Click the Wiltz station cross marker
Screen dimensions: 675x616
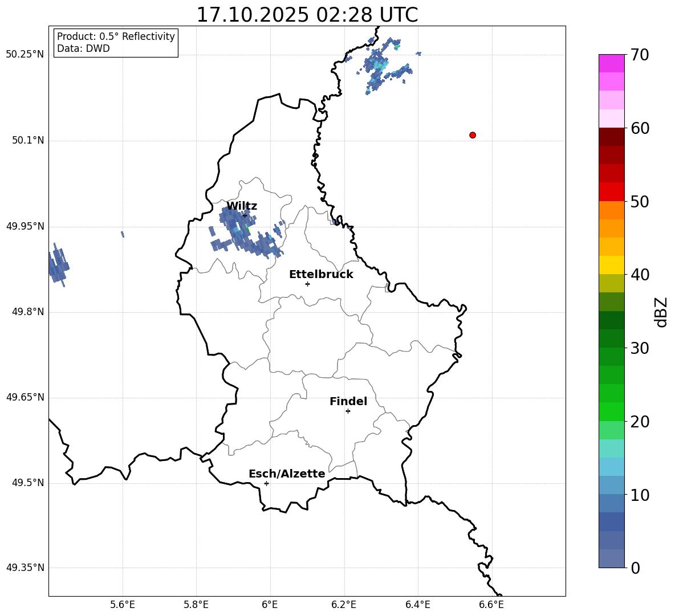pos(245,215)
